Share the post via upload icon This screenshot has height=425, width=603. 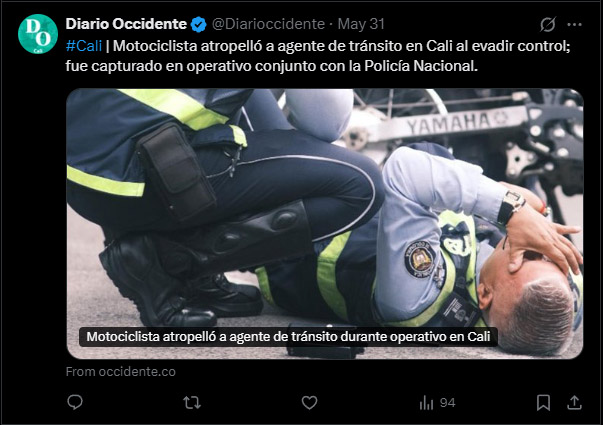click(574, 403)
